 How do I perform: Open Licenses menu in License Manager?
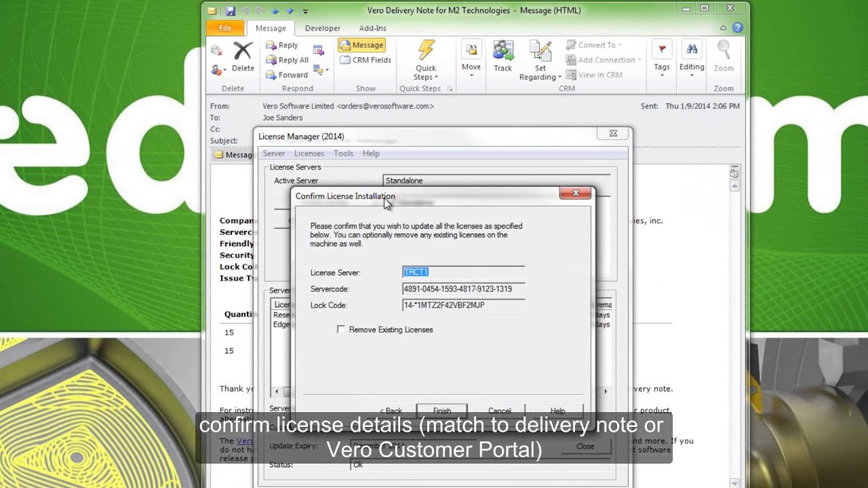(x=309, y=154)
